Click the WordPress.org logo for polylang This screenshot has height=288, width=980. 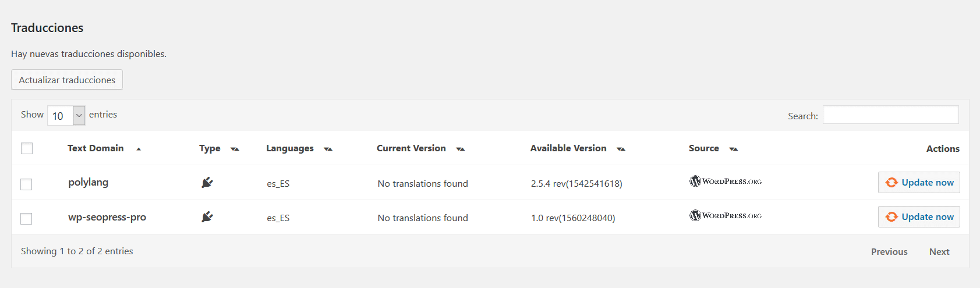coord(726,181)
